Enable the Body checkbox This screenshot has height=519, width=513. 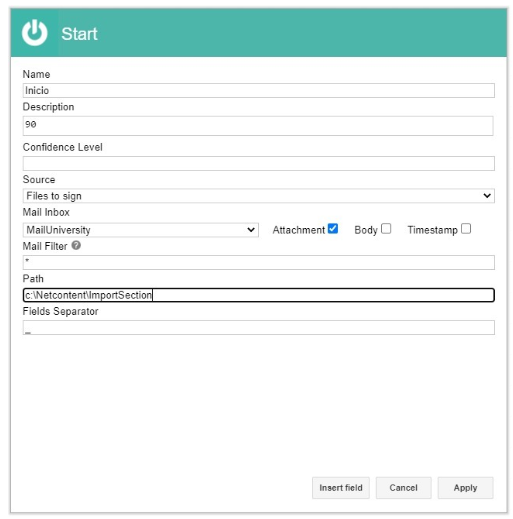click(x=386, y=229)
